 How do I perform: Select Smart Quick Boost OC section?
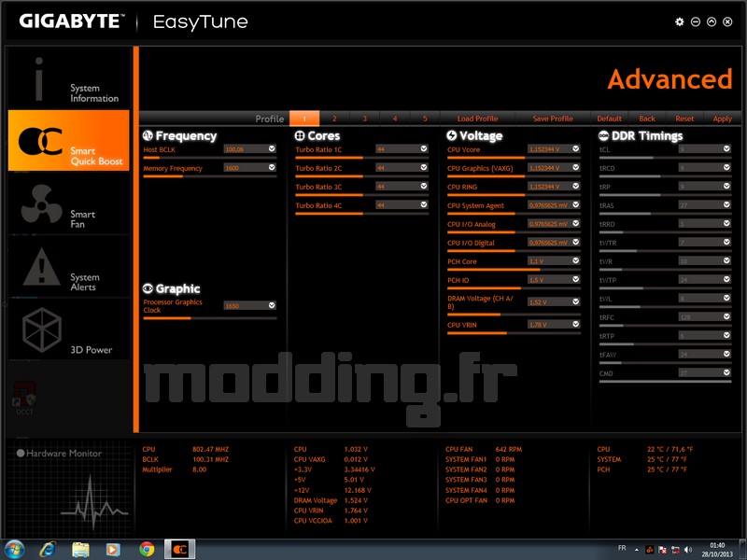coord(68,141)
